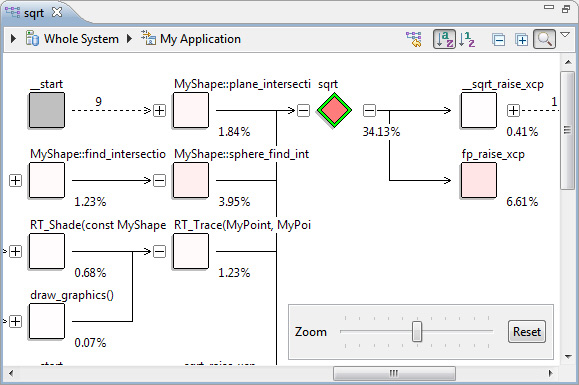Select the RT_Shade node box

pyautogui.click(x=47, y=251)
